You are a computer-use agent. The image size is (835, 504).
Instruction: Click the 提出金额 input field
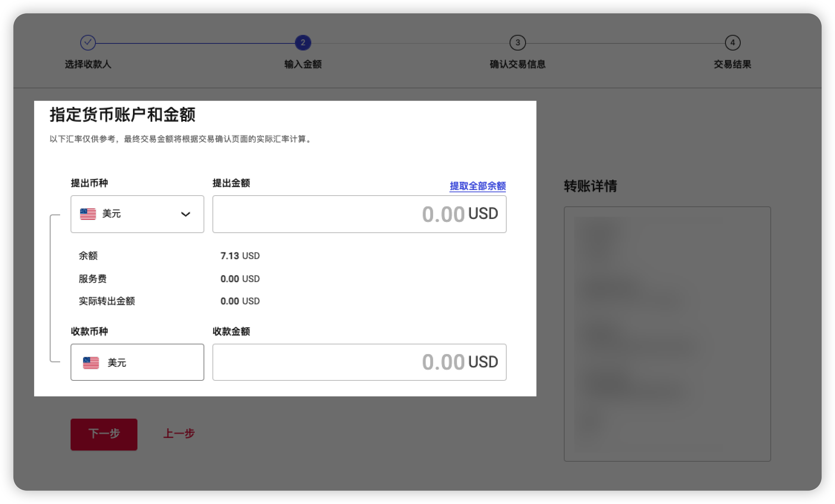click(x=359, y=214)
